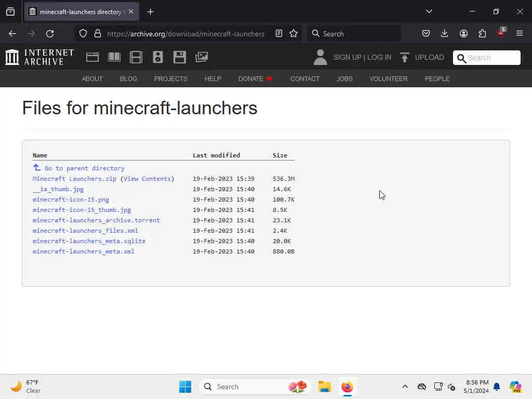Reload the current page
532x399 pixels.
click(50, 34)
